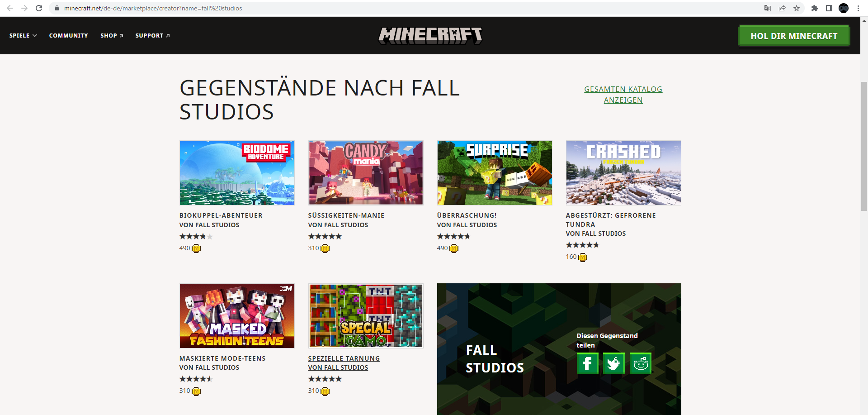Open the Community menu item
This screenshot has width=868, height=415.
[x=68, y=36]
